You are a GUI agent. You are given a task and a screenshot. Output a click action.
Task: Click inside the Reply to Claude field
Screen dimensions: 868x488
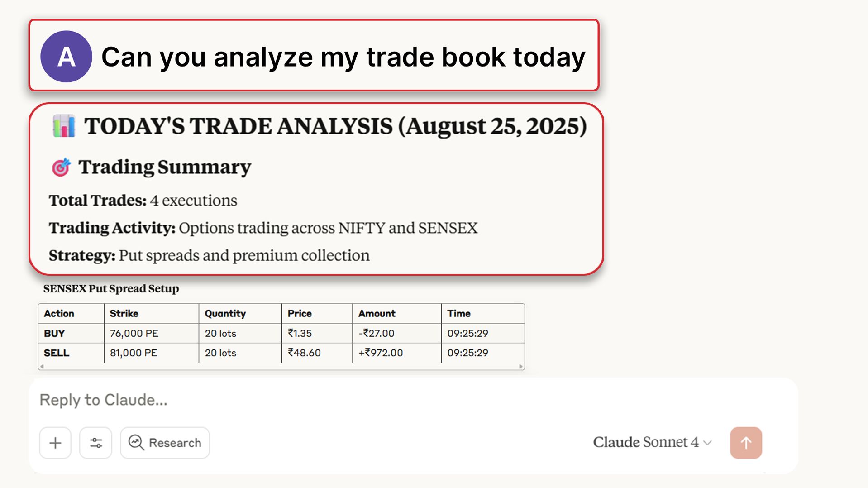tap(226, 400)
